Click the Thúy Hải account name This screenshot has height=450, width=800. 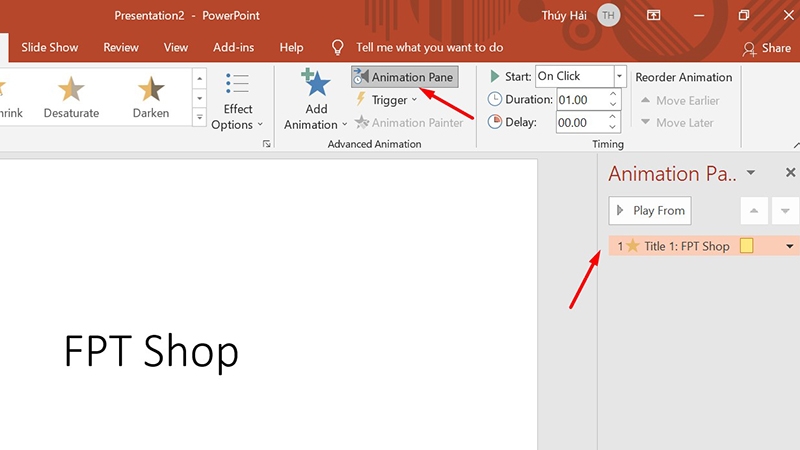tap(564, 15)
